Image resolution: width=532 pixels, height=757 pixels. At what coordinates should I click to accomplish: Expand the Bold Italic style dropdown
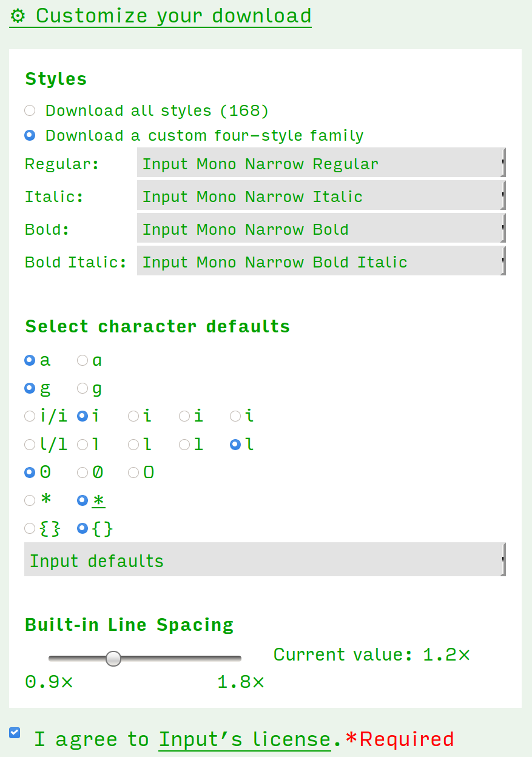[x=322, y=262]
